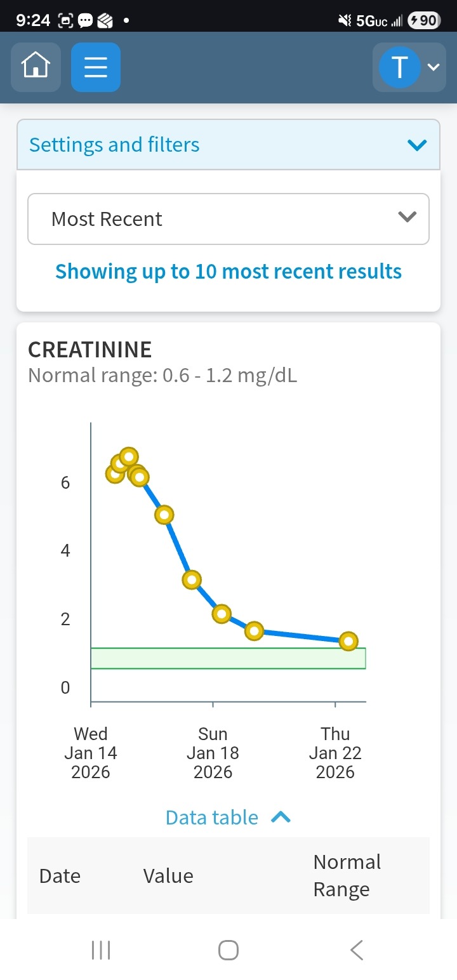Tap the home icon
This screenshot has width=457, height=980.
point(36,66)
